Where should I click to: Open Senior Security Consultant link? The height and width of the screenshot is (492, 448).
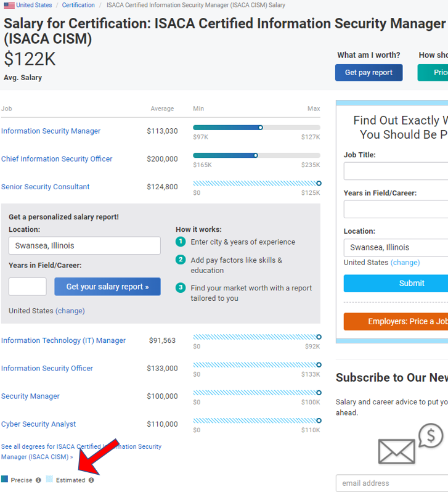click(46, 187)
